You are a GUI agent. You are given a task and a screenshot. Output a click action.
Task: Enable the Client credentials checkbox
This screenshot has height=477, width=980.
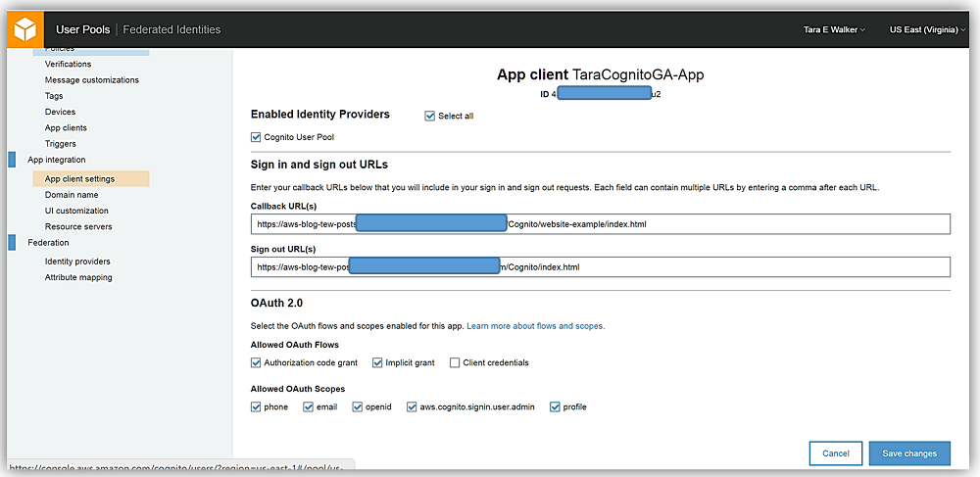(455, 363)
